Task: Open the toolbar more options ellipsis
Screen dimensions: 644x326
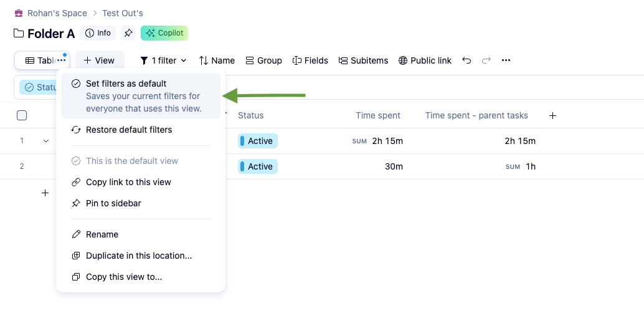Action: (506, 60)
